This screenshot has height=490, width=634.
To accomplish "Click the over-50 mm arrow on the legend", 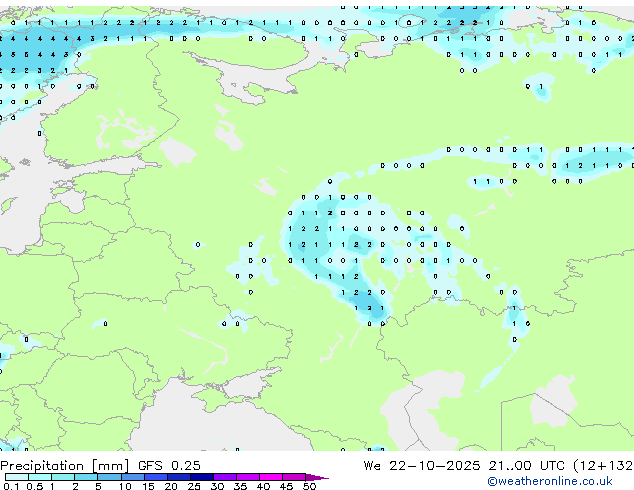I will pos(317,477).
